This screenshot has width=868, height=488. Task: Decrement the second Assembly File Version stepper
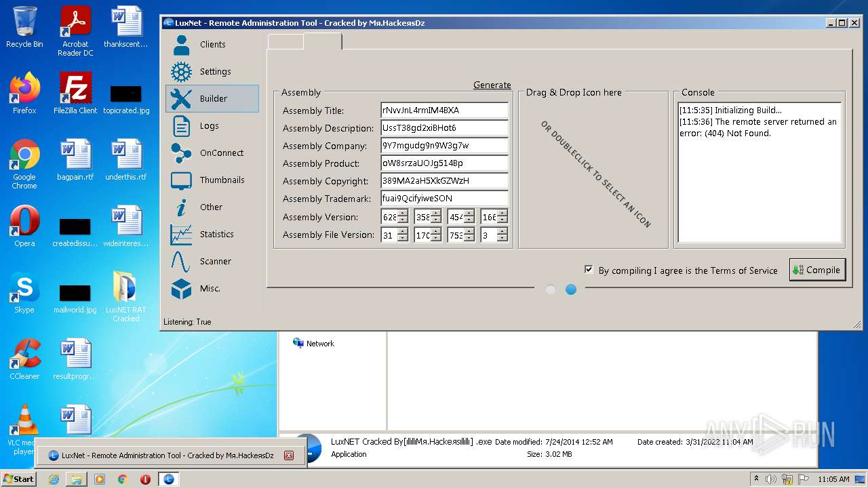436,238
